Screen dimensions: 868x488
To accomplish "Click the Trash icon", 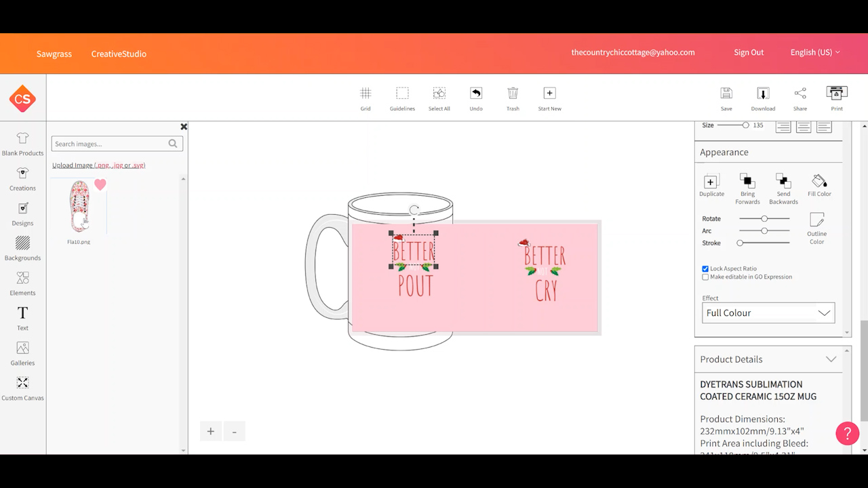I will [x=513, y=98].
